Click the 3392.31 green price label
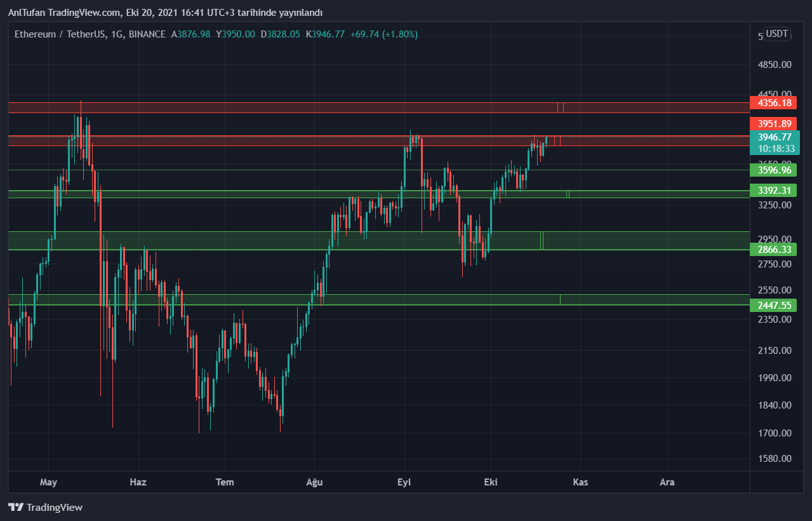Viewport: 812px width, 521px height. coord(773,190)
